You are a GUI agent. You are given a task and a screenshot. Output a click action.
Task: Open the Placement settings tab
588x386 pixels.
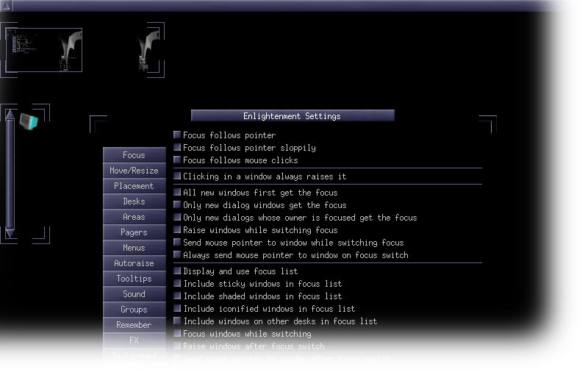coord(135,186)
